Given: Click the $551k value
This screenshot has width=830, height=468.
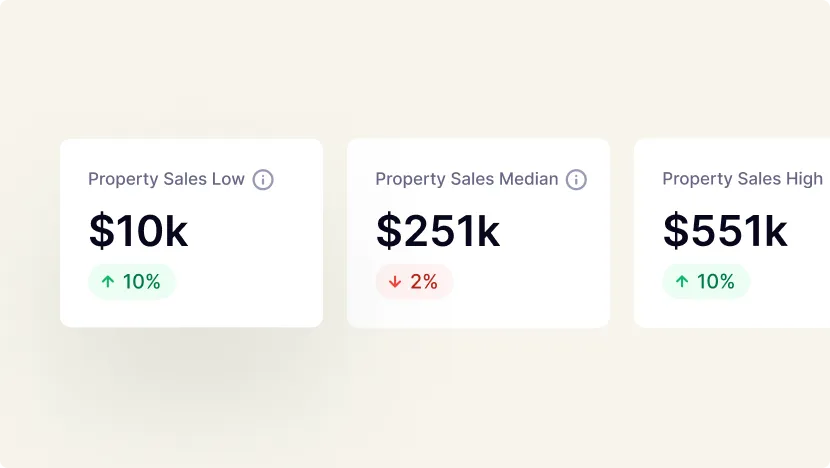Looking at the screenshot, I should tap(724, 231).
